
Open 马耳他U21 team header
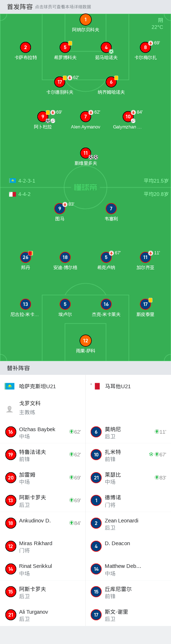point(128,386)
